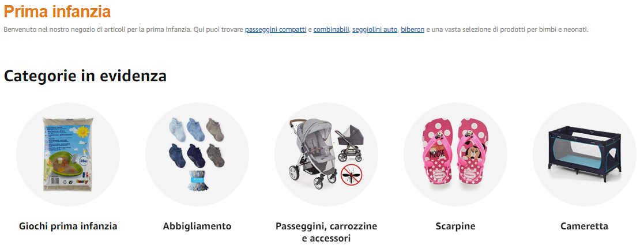Click the orange Prima infanzia page title
The height and width of the screenshot is (249, 644).
click(57, 12)
